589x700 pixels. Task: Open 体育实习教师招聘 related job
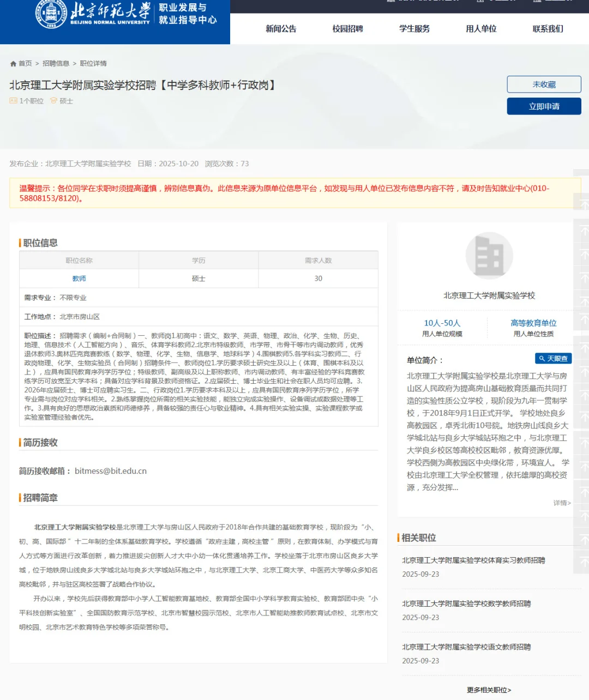(473, 560)
